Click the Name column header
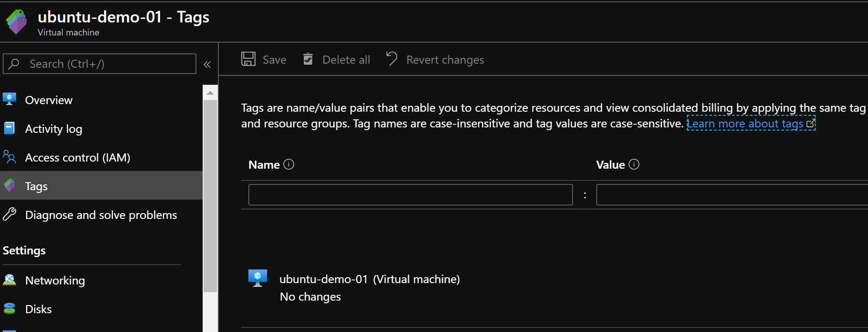 tap(264, 165)
